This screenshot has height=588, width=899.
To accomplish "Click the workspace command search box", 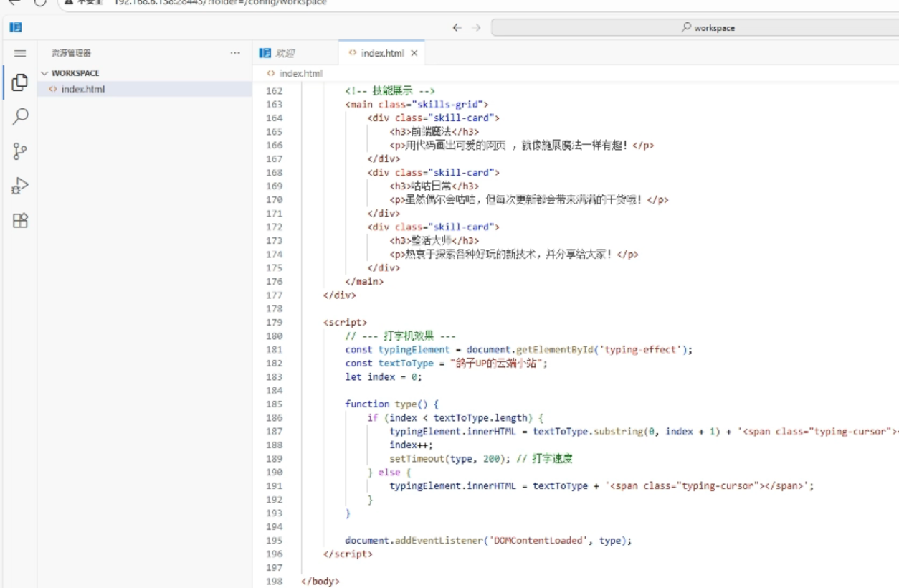I will [x=695, y=28].
